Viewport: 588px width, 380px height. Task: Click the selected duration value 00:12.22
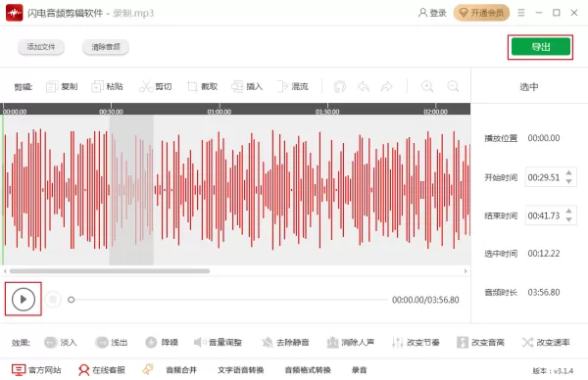tap(544, 254)
